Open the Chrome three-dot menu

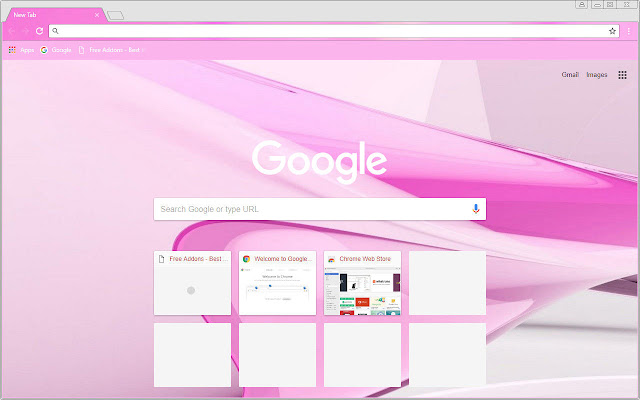[x=629, y=31]
